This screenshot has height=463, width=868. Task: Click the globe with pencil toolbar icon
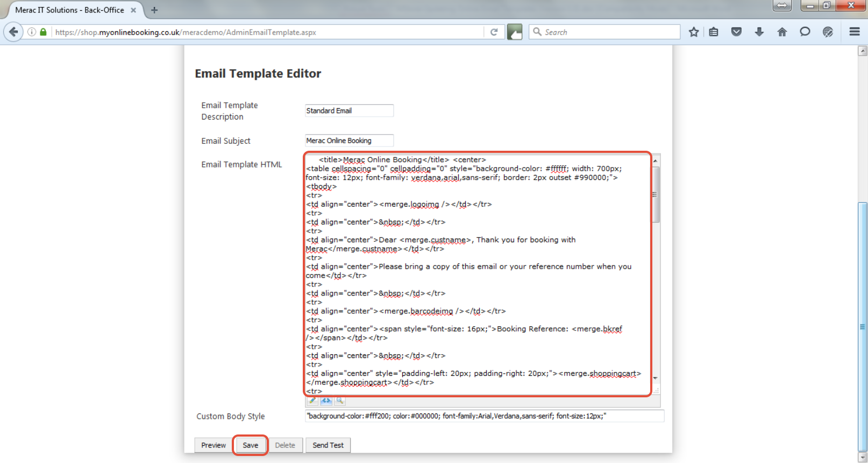coord(828,32)
